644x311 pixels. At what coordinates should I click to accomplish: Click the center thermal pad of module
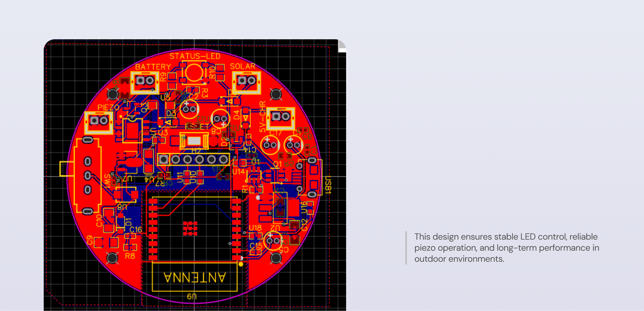(190, 229)
